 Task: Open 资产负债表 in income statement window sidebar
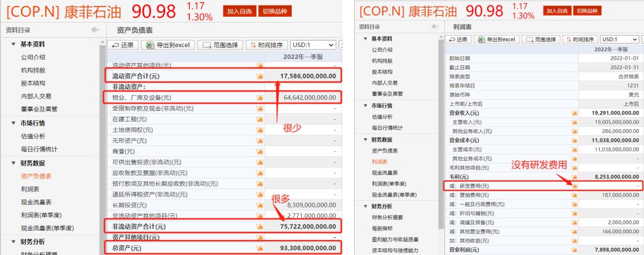pyautogui.click(x=385, y=151)
